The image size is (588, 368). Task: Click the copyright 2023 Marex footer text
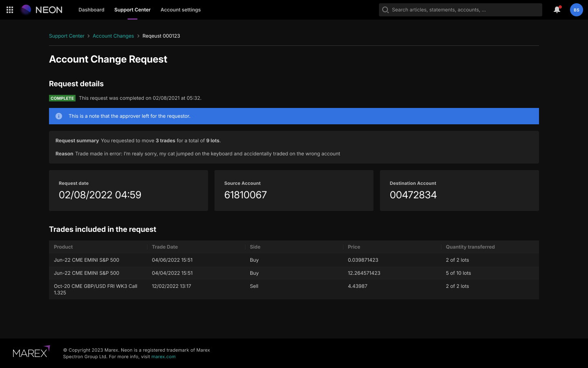[x=136, y=353]
